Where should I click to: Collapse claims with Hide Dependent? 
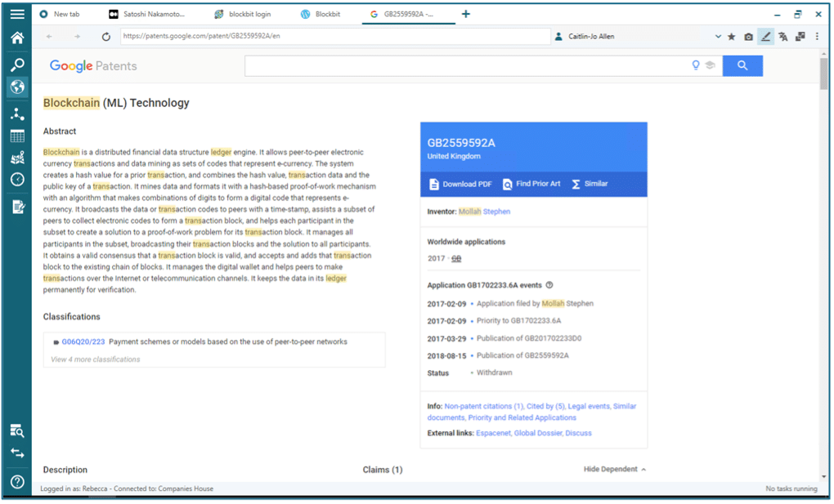pyautogui.click(x=615, y=469)
